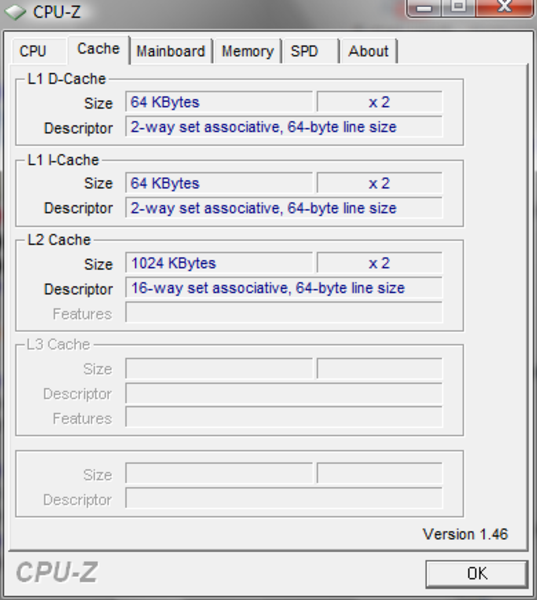Switch to the SPD tab
Screen dimensions: 537x600
click(310, 51)
